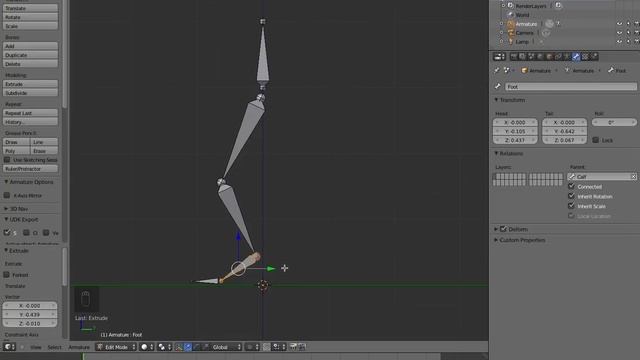Click the Armature object breadcrumb with cube icon

tap(536, 70)
